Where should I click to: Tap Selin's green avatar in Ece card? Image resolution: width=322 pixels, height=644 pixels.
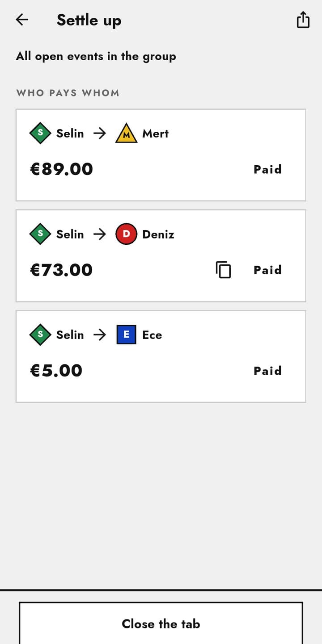pos(41,335)
